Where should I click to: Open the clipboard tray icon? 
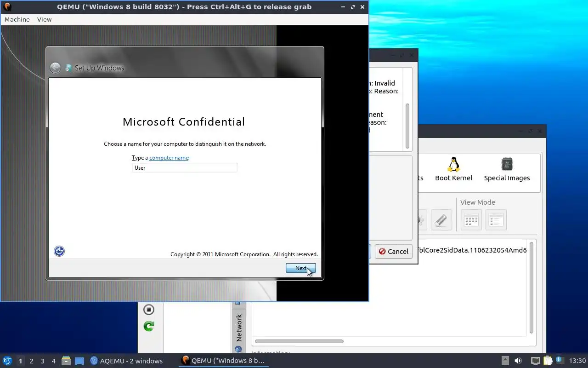(x=548, y=361)
